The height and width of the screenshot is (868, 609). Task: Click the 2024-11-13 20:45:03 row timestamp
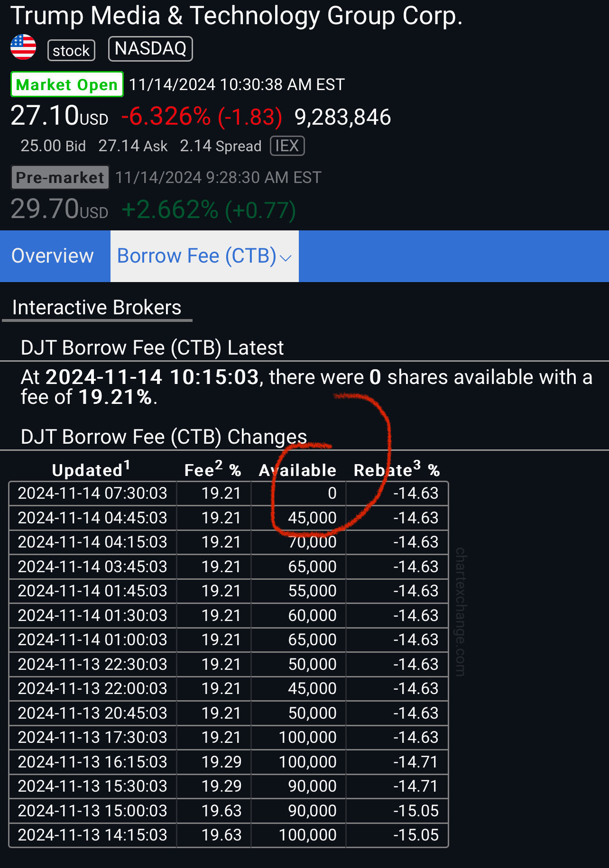coord(92,713)
